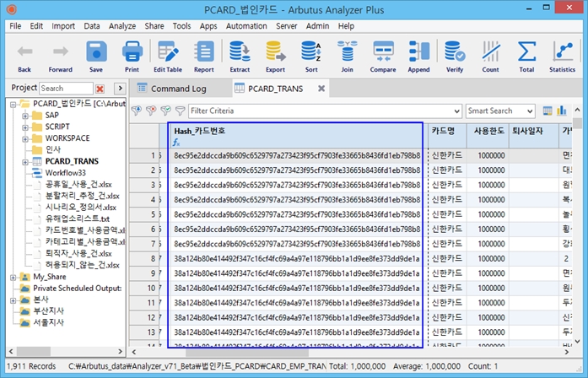Viewport: 588px width, 378px height.
Task: Run the Extract command
Action: (240, 57)
